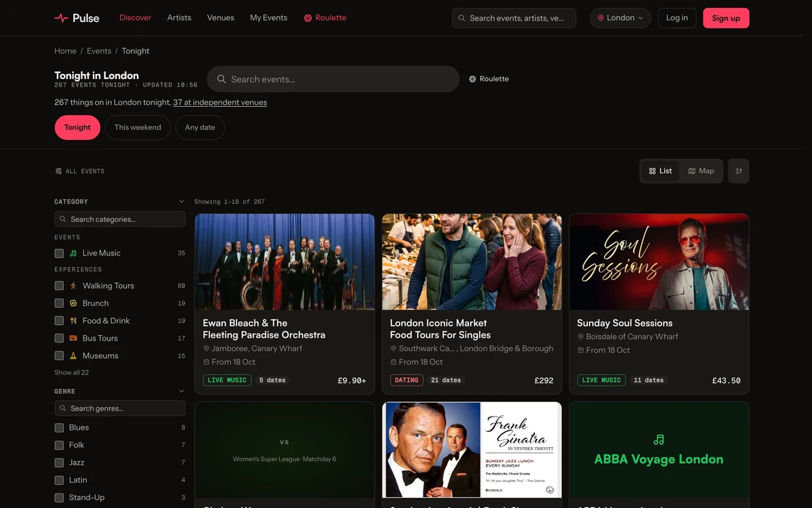The image size is (812, 508).
Task: Select the This weekend date tab
Action: click(138, 128)
